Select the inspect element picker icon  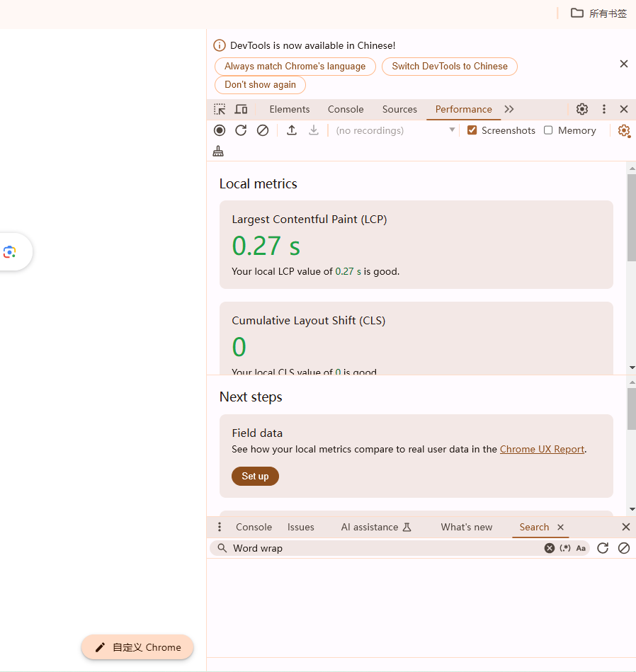[220, 109]
